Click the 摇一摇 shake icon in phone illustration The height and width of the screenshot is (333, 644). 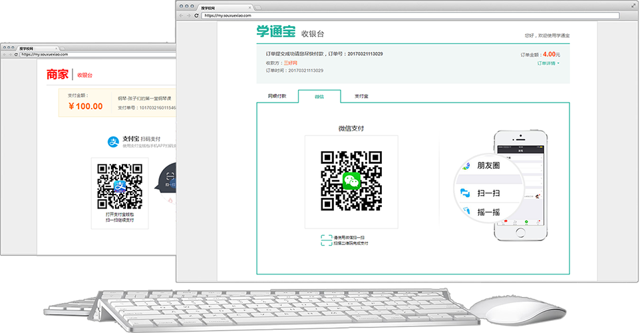coord(466,212)
